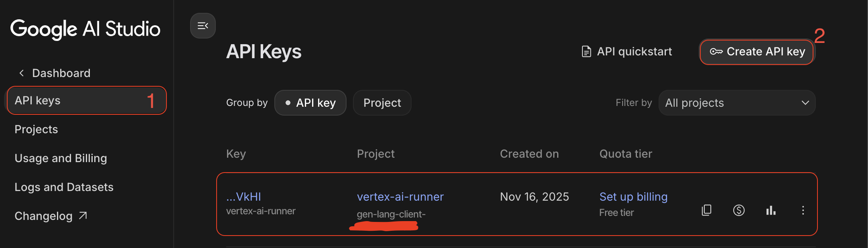This screenshot has width=868, height=248.
Task: Switch grouping to Project
Action: pyautogui.click(x=381, y=103)
